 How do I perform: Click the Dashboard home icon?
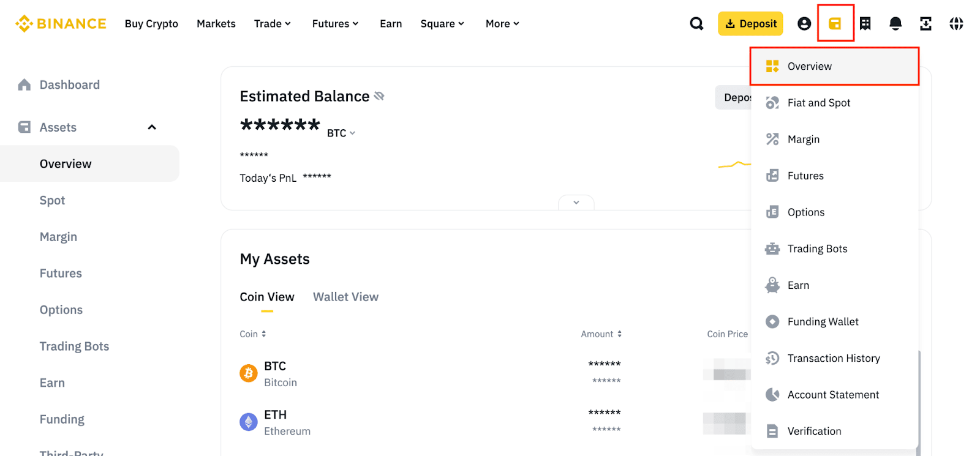coord(24,84)
